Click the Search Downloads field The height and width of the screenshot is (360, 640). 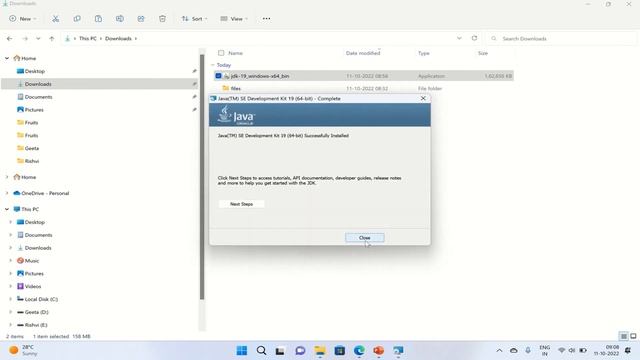[561, 38]
